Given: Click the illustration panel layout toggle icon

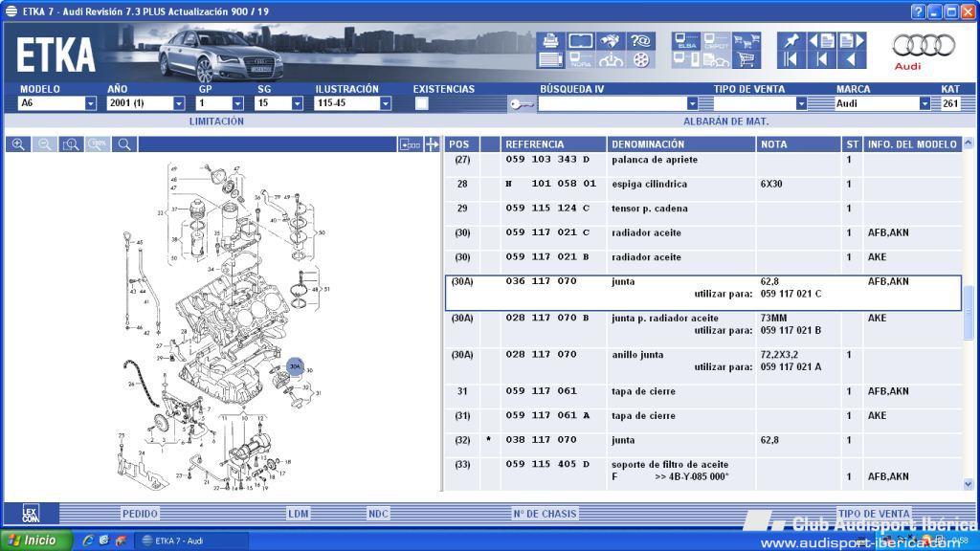Looking at the screenshot, I should (x=410, y=145).
